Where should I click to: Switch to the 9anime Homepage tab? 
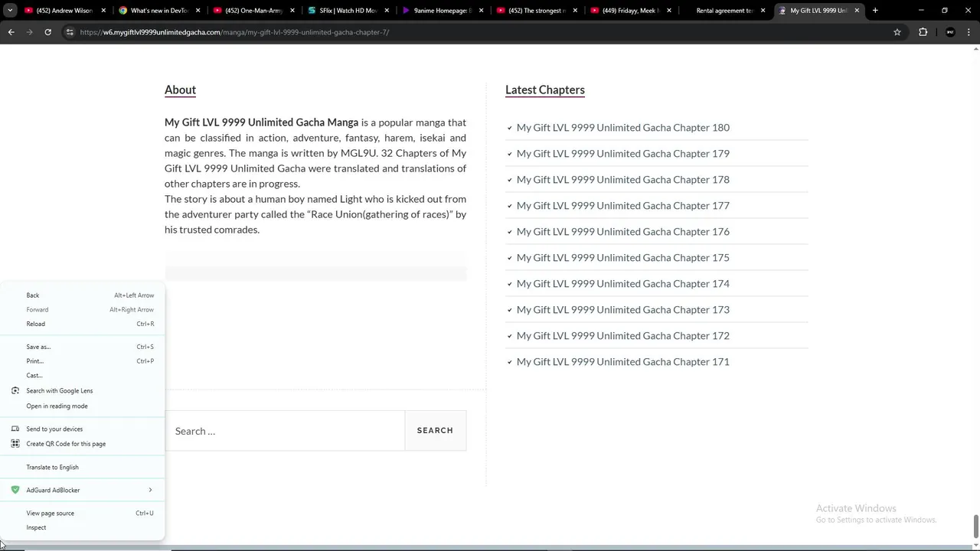(x=443, y=11)
